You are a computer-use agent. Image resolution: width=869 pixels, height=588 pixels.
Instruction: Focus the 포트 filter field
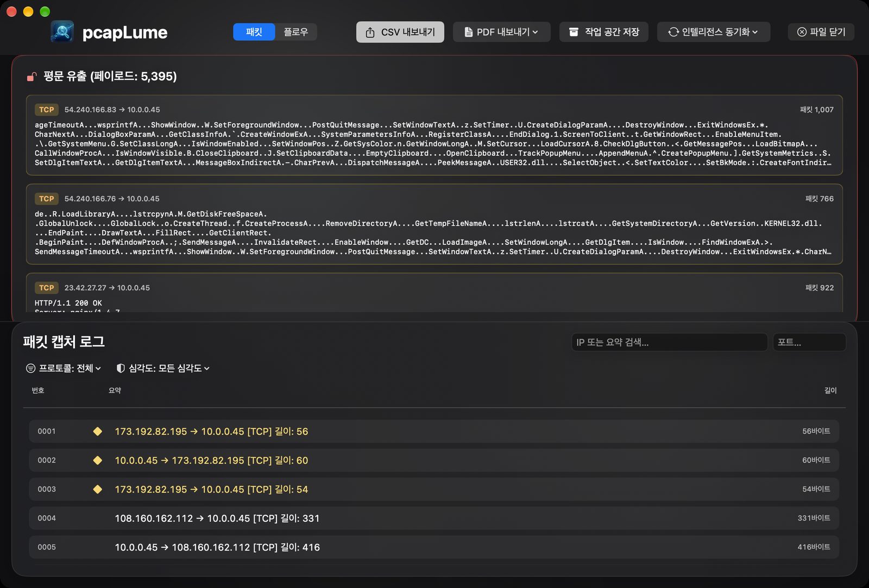pos(809,342)
